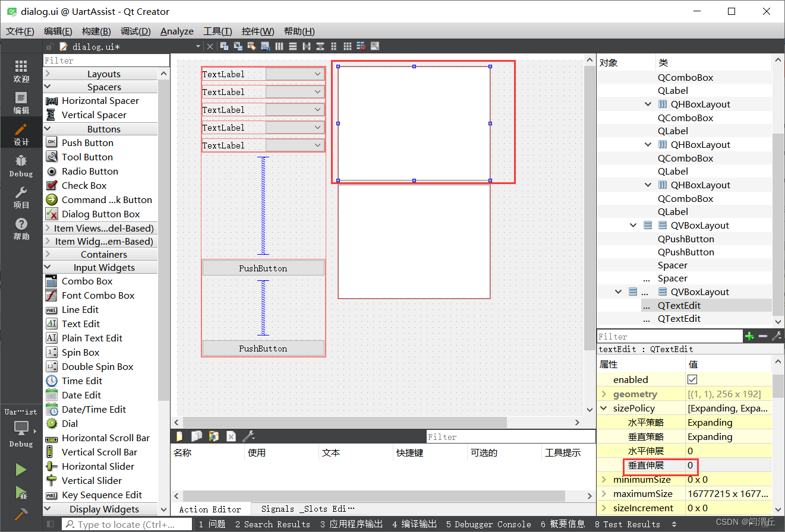Select the highlighted QTextEdit tree row
This screenshot has height=532, width=785.
[x=685, y=305]
